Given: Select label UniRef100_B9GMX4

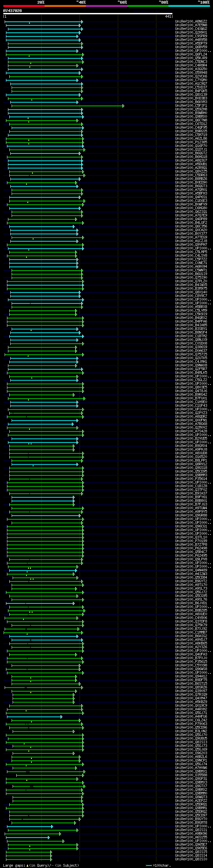Looking at the screenshot, I should coord(191,446).
